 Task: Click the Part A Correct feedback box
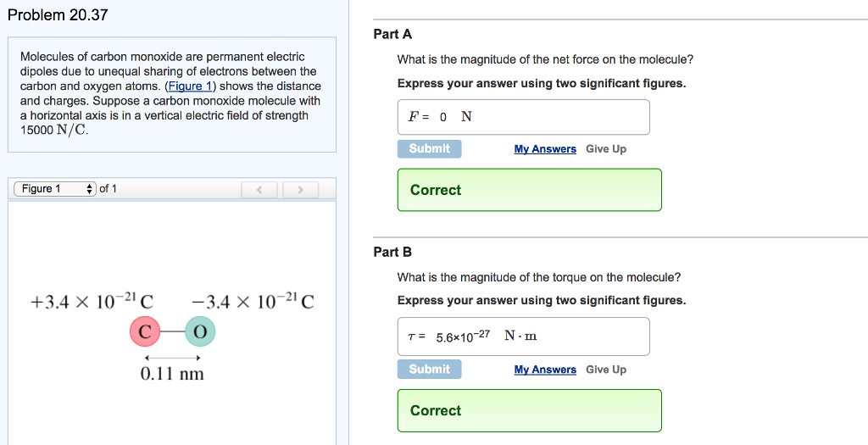(529, 190)
